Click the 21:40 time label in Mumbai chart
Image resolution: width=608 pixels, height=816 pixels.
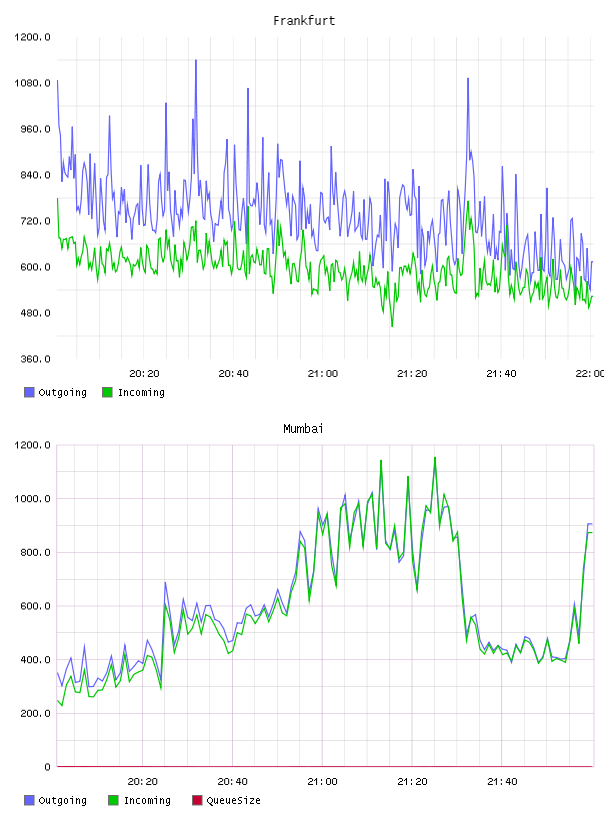click(502, 782)
